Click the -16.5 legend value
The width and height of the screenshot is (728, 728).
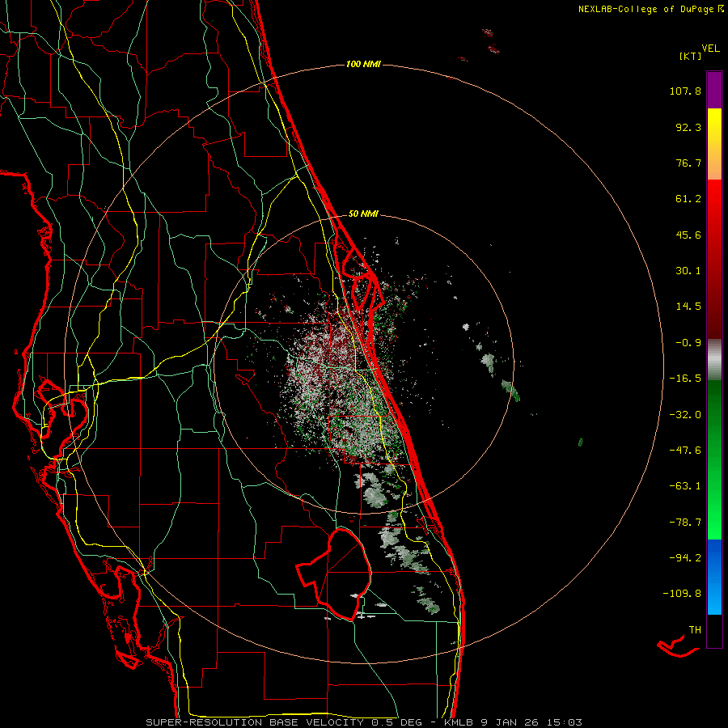(685, 379)
